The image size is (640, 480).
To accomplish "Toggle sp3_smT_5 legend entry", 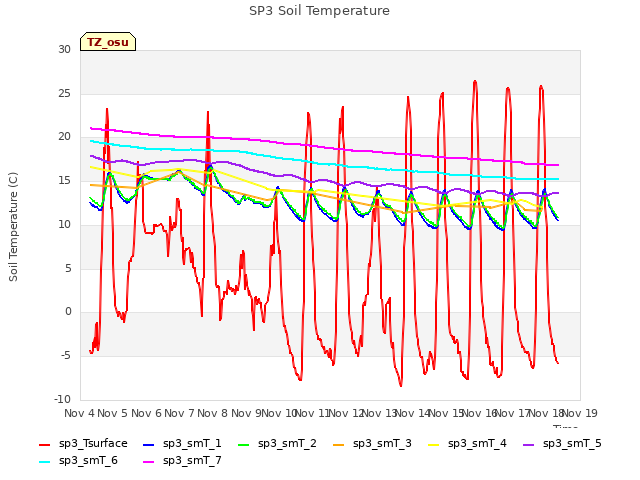I will click(x=562, y=444).
